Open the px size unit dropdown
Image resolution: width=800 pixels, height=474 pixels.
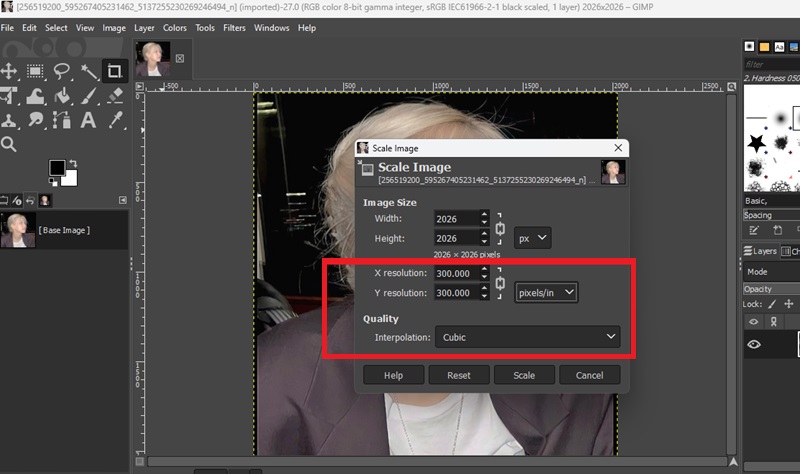coord(532,238)
